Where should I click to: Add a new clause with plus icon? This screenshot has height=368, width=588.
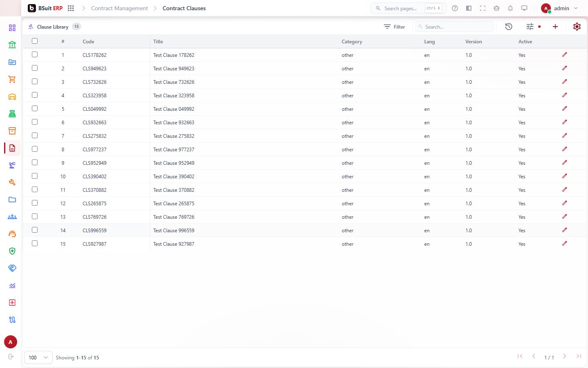(x=555, y=27)
